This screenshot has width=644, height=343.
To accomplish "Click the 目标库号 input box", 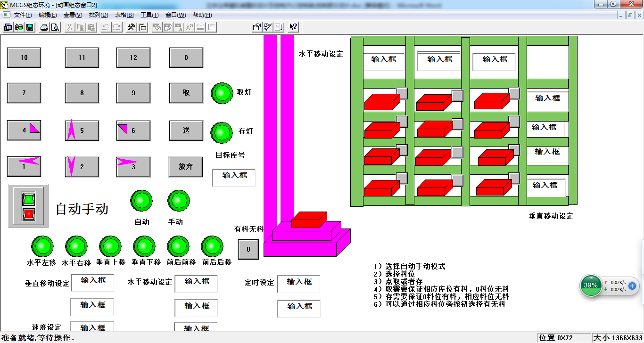I will [x=233, y=178].
